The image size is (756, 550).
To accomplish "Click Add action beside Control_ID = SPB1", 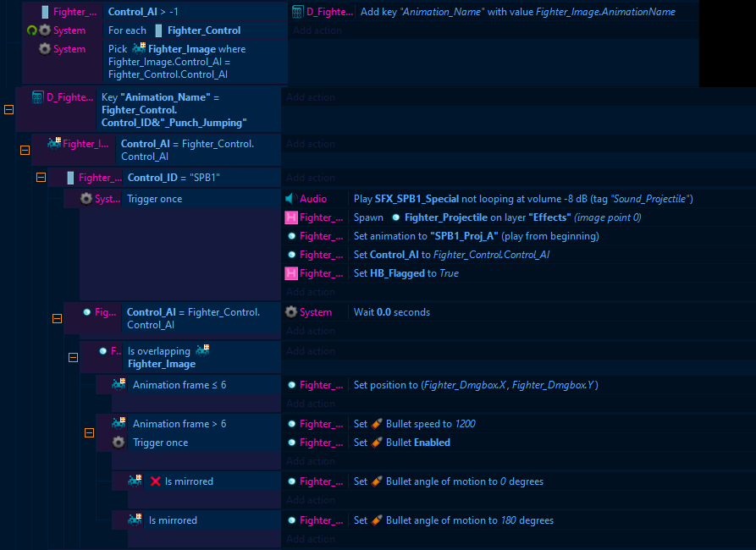I will 311,178.
